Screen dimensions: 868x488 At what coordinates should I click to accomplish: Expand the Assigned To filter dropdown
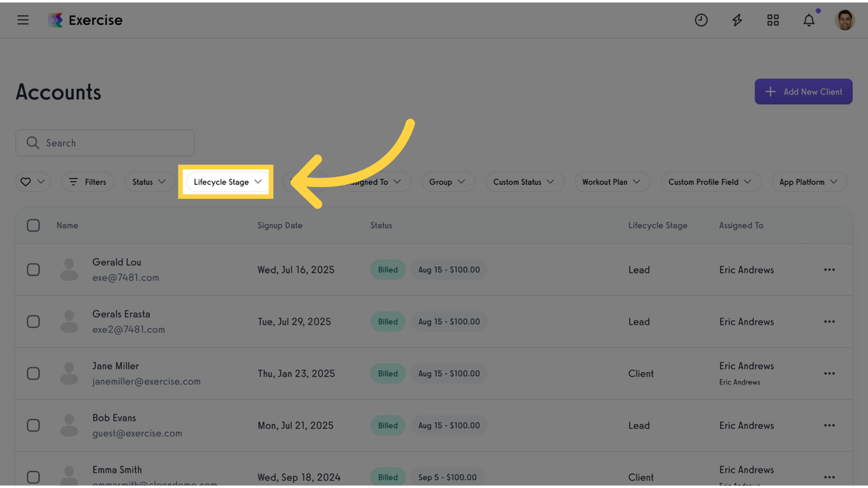pyautogui.click(x=375, y=182)
